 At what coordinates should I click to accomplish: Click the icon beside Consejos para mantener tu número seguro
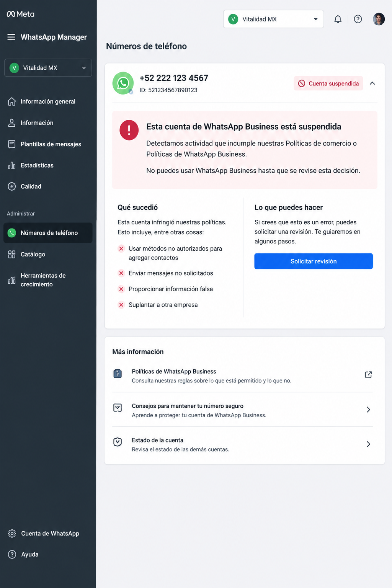(118, 408)
